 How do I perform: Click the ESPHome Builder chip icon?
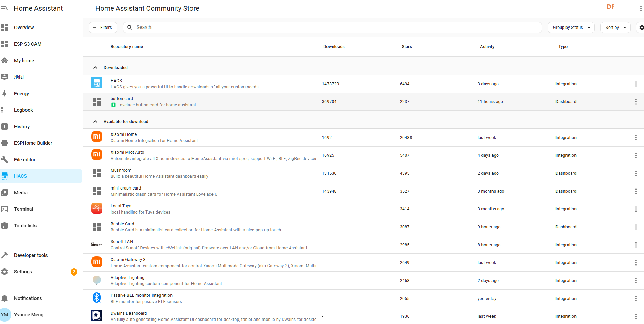pos(4,143)
